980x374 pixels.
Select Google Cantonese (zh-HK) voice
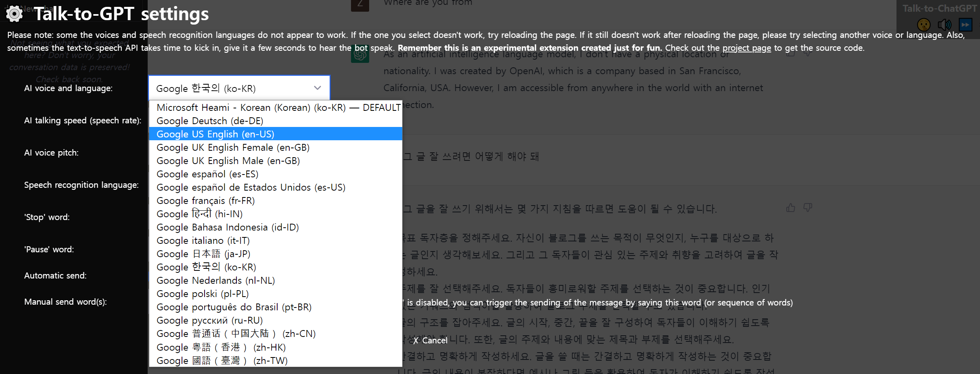276,347
